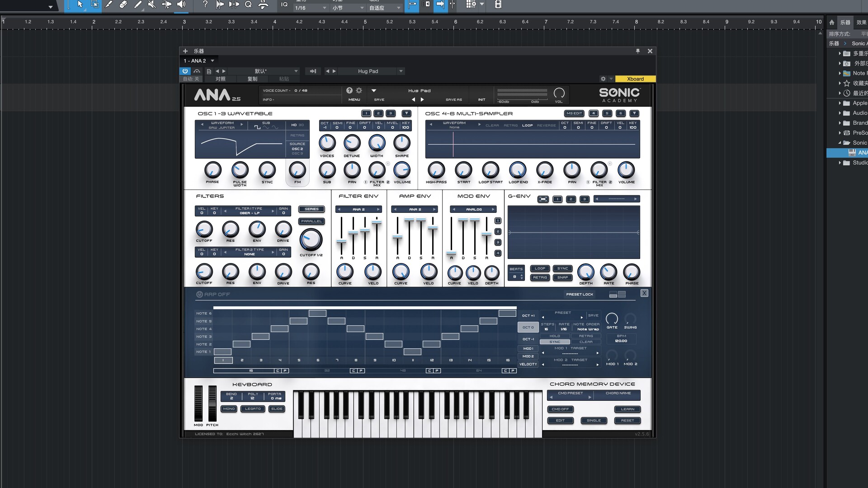Viewport: 868px width, 488px height.
Task: Toggle the instrument power button
Action: pyautogui.click(x=185, y=71)
